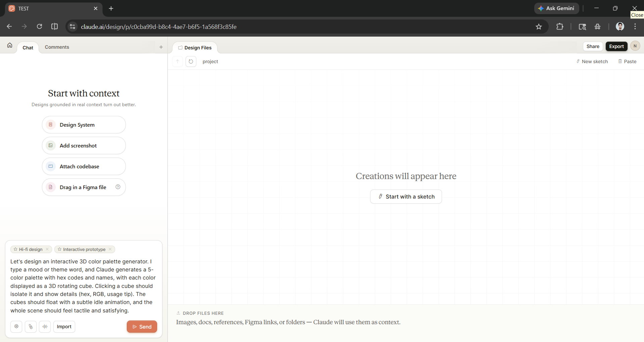Image resolution: width=644 pixels, height=342 pixels.
Task: Switch to the Comments tab
Action: [x=56, y=47]
